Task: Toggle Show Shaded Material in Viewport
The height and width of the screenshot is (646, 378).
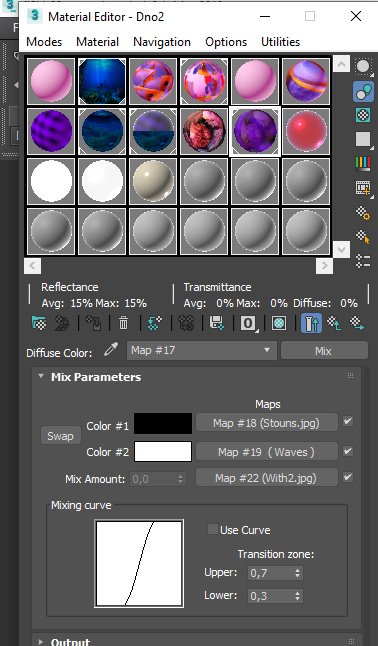Action: tap(279, 323)
